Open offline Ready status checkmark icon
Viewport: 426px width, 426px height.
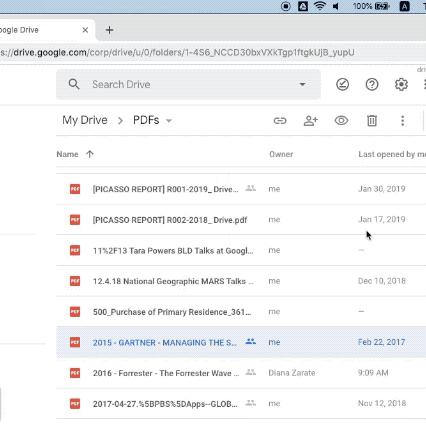click(x=342, y=84)
